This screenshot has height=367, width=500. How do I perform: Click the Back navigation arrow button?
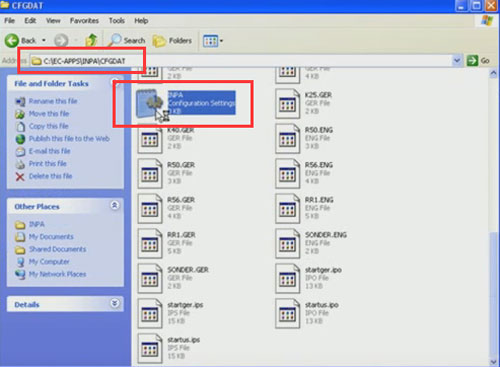(12, 41)
